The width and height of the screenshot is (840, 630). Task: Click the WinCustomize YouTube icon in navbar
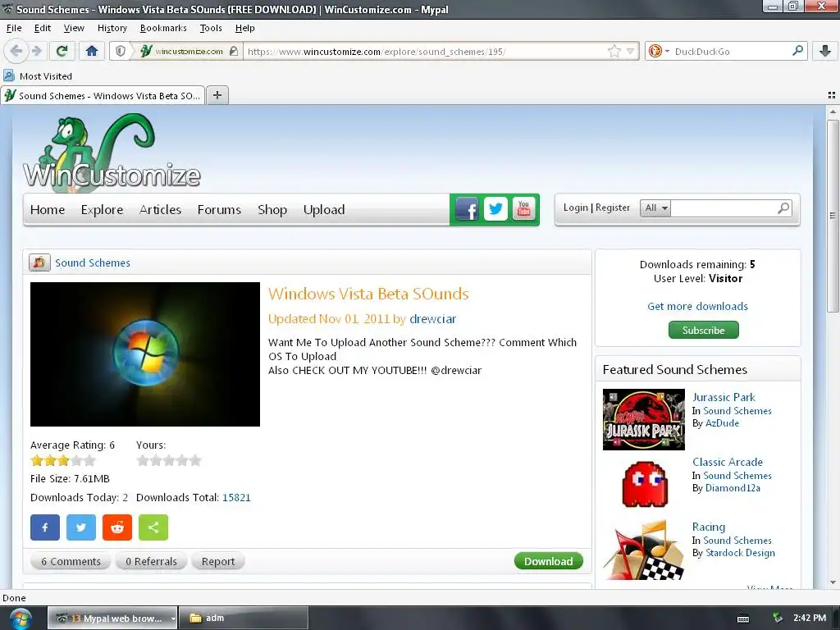pos(524,209)
